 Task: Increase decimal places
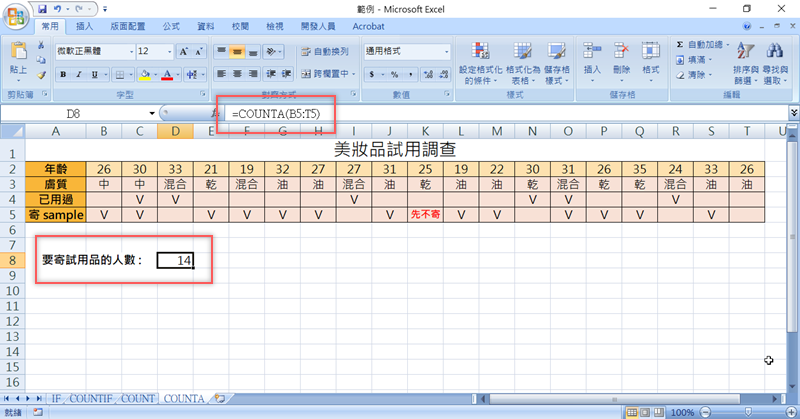pos(428,75)
